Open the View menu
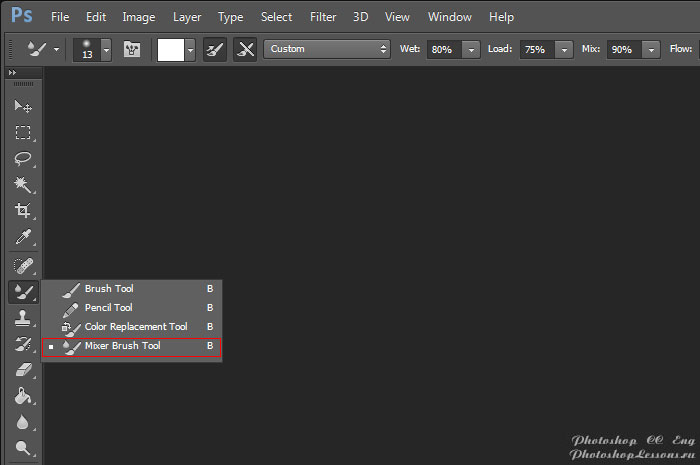Image resolution: width=700 pixels, height=465 pixels. 397,17
